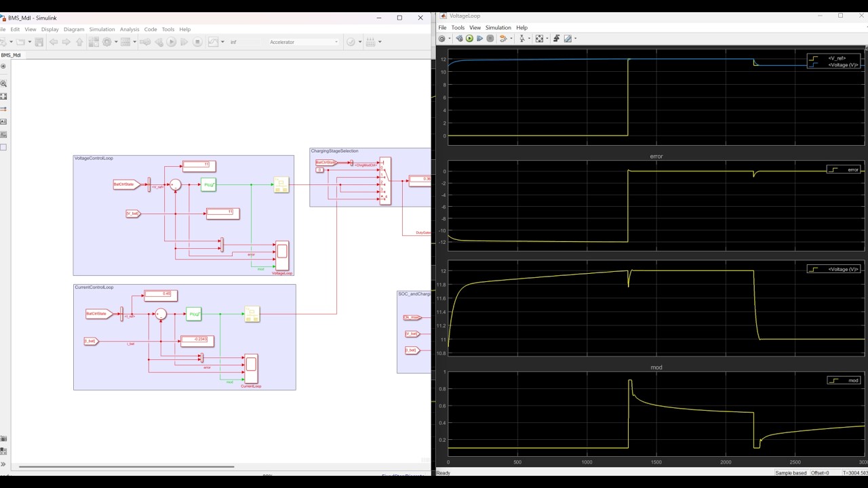
Task: Select the scope Zoom tool
Action: coord(522,39)
